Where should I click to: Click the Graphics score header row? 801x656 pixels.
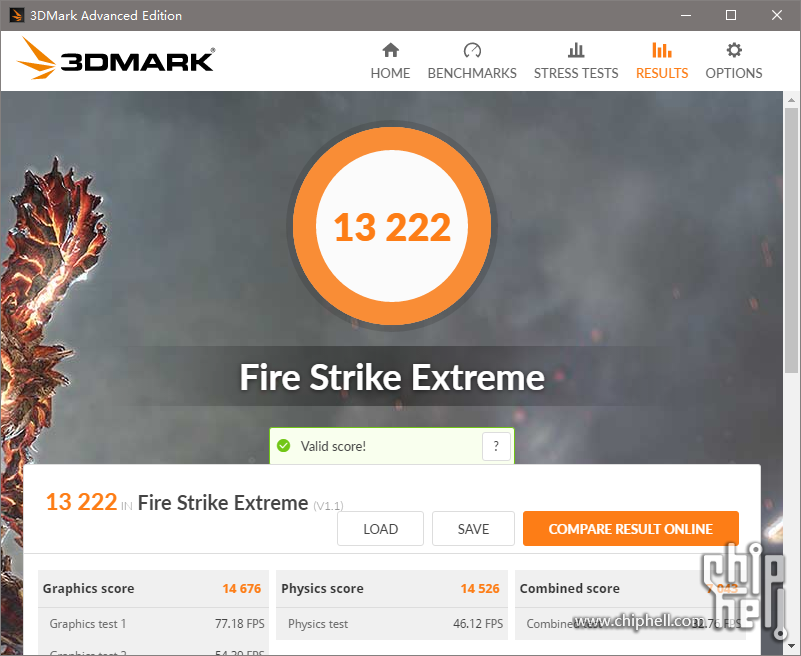click(153, 589)
